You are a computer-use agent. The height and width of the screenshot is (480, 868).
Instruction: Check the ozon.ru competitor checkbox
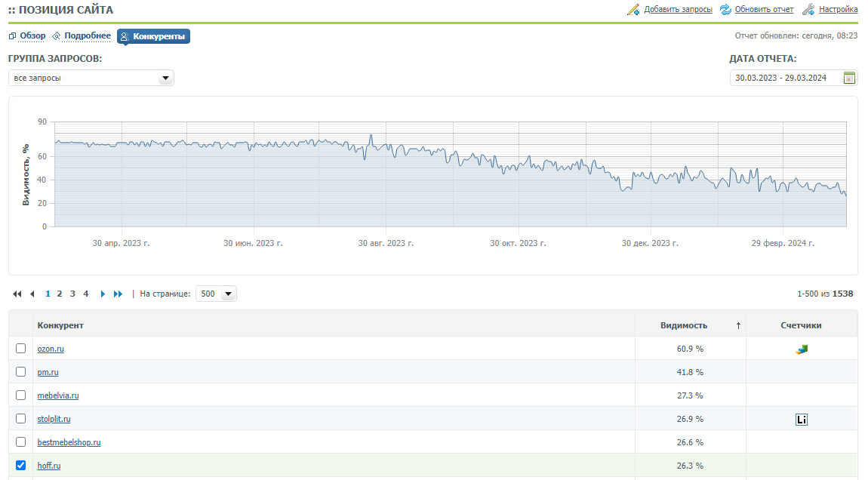point(21,349)
